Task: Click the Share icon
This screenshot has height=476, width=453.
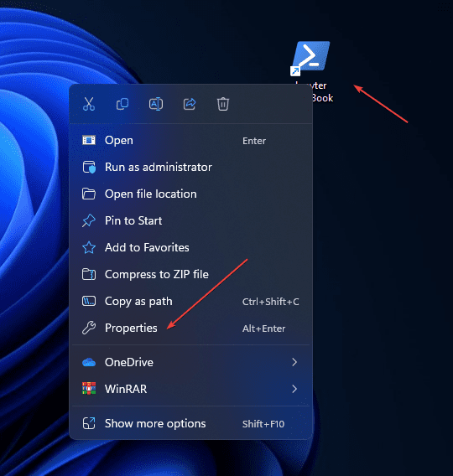Action: [190, 104]
